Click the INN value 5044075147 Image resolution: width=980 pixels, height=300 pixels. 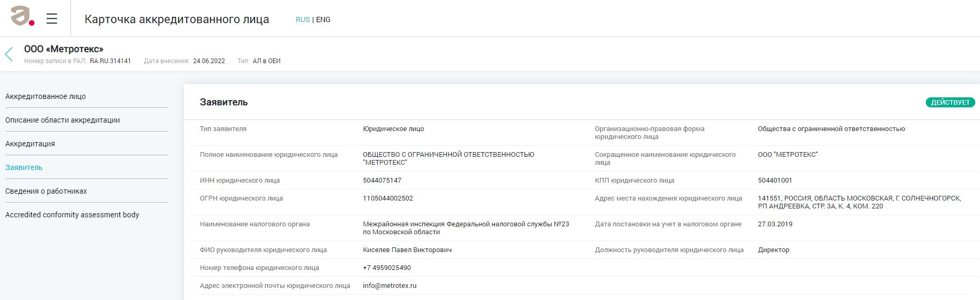pyautogui.click(x=382, y=181)
